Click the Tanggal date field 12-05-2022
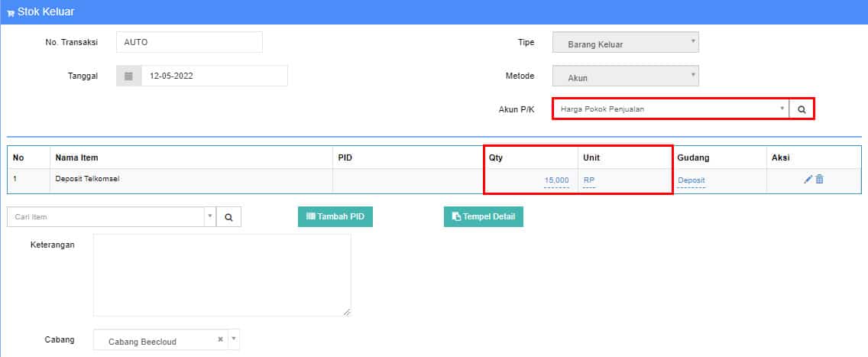 point(214,76)
